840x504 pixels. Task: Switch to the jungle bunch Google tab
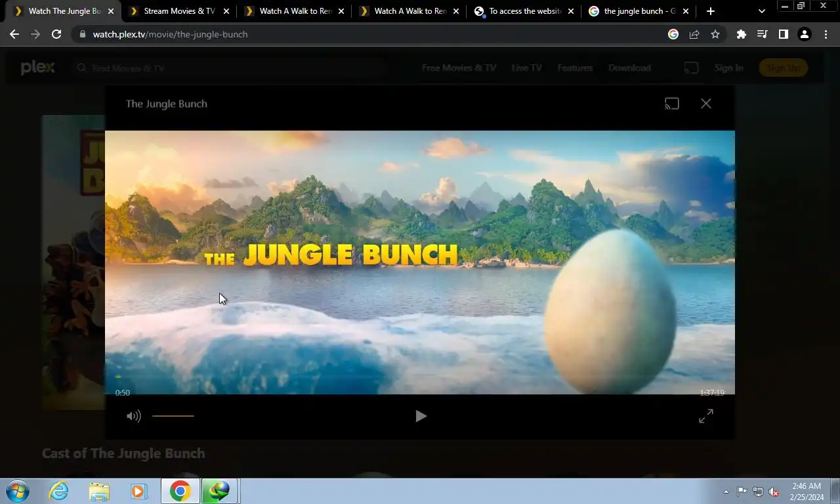[639, 11]
